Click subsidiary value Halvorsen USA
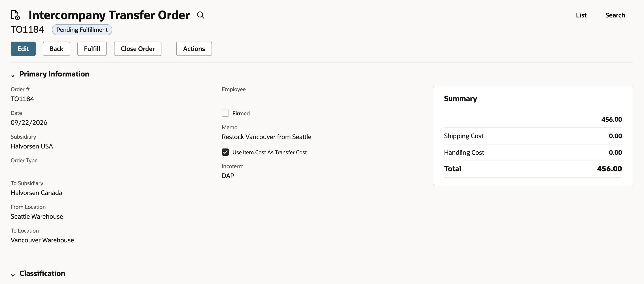 point(32,146)
